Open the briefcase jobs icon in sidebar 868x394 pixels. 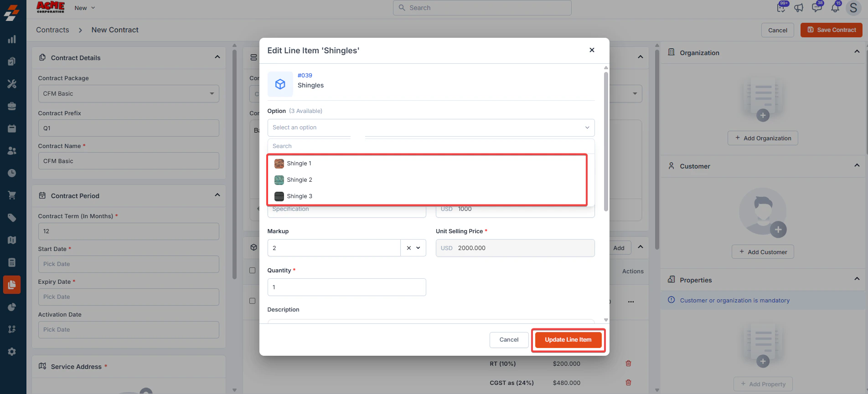(12, 106)
